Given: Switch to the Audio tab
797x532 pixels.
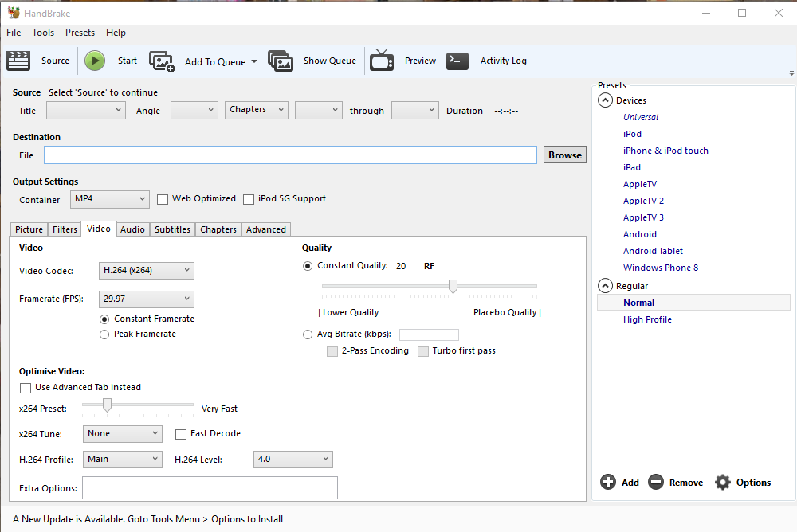Looking at the screenshot, I should tap(132, 229).
